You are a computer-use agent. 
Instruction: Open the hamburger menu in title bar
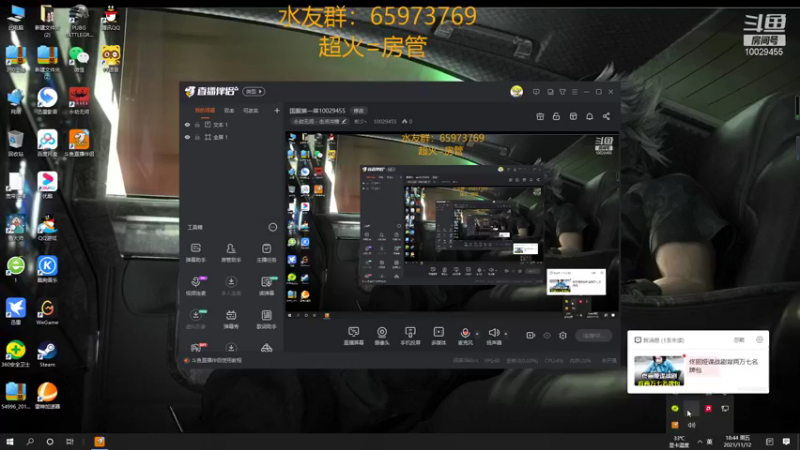[x=574, y=92]
